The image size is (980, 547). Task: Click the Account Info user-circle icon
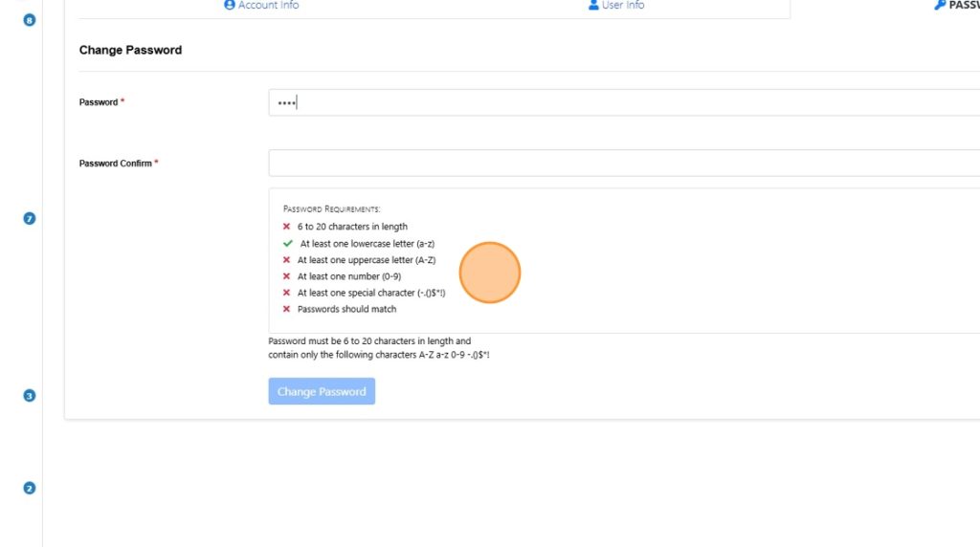tap(230, 6)
